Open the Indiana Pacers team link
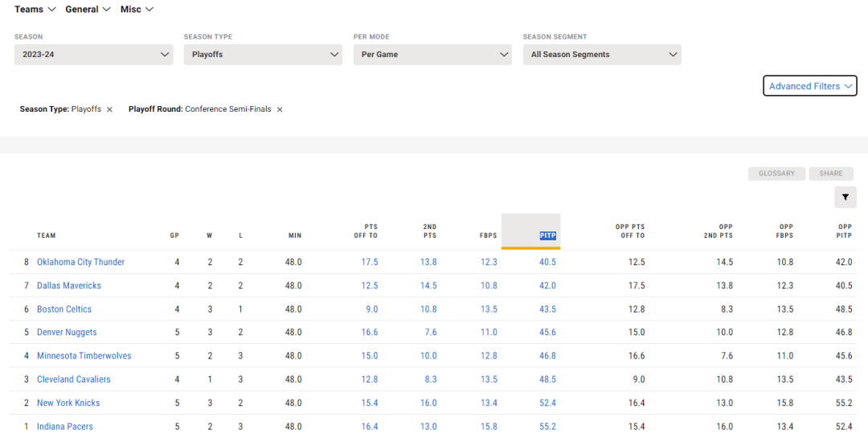 65,427
